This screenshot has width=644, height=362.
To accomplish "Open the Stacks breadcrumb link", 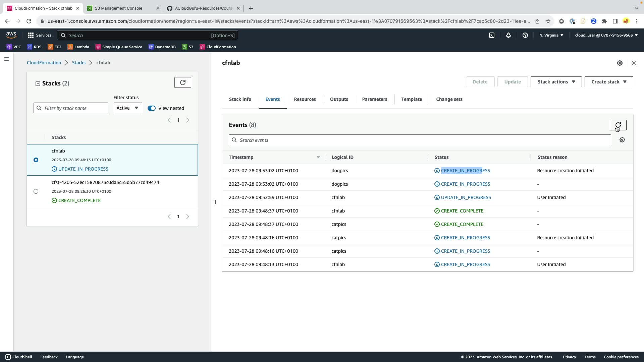I will pos(78,63).
